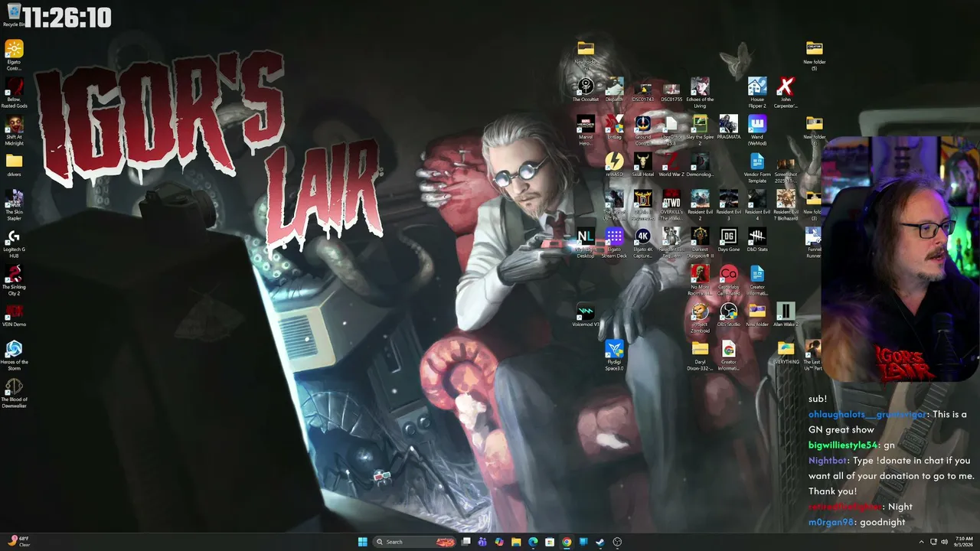Open Resident Evil 2 shortcut
Screen dimensions: 980x551
[x=700, y=205]
